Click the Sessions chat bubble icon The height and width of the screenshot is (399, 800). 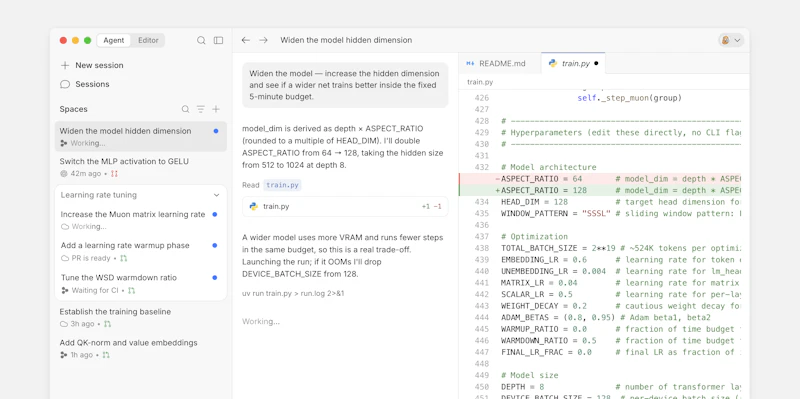(65, 84)
